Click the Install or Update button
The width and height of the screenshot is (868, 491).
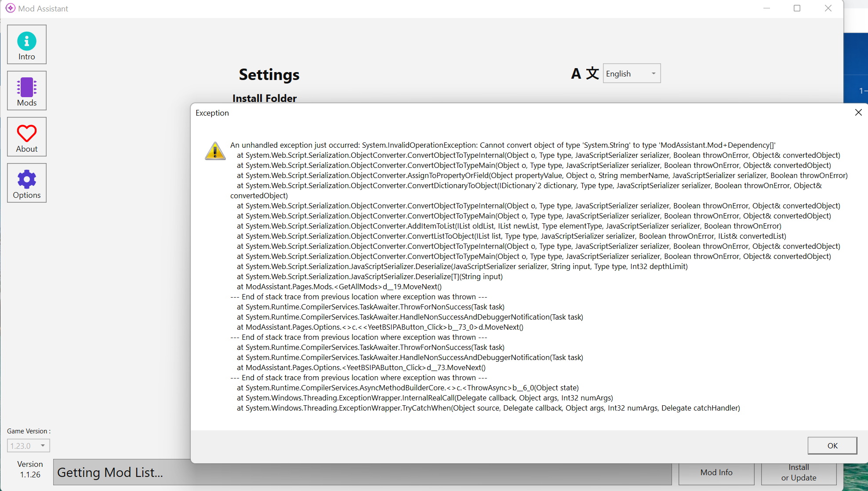pos(799,473)
